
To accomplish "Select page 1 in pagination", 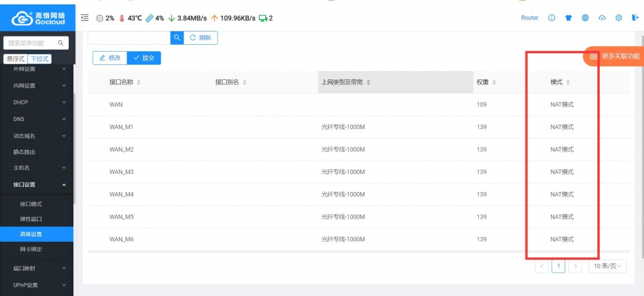I will click(558, 266).
